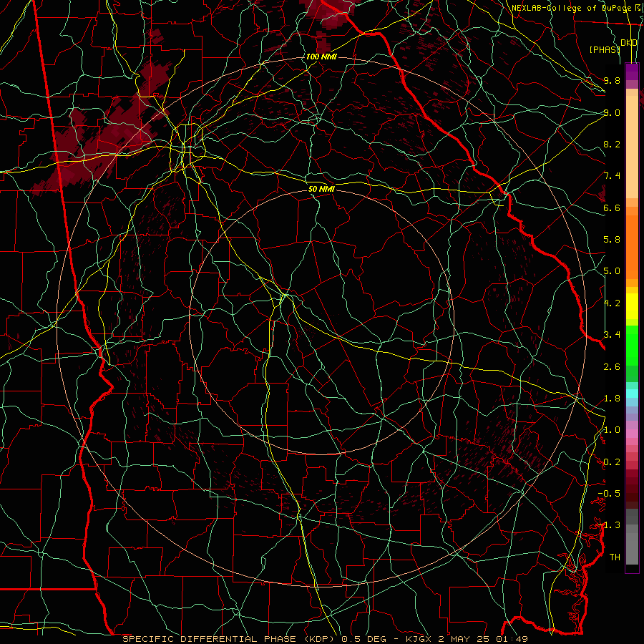
Task: Click the 50 NMI range ring label
Action: tap(321, 189)
